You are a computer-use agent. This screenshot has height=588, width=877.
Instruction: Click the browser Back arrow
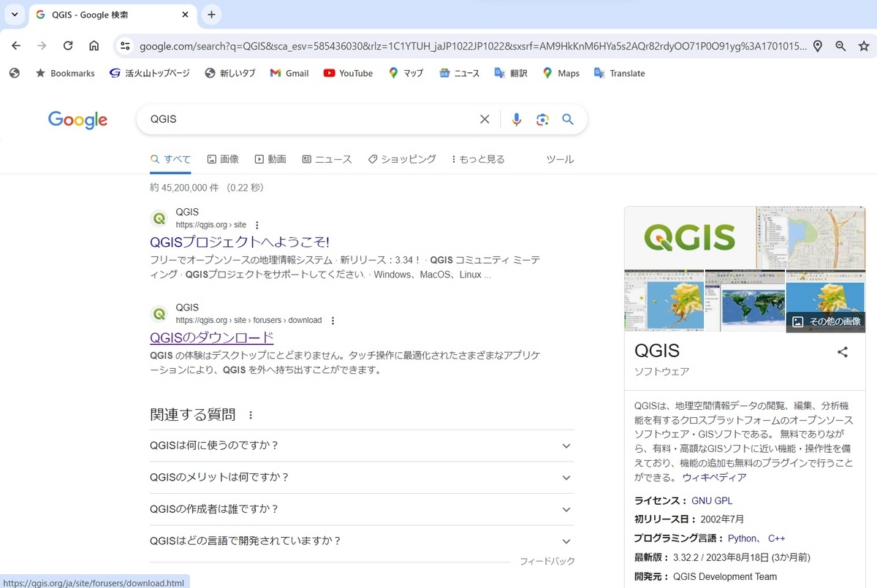tap(16, 46)
